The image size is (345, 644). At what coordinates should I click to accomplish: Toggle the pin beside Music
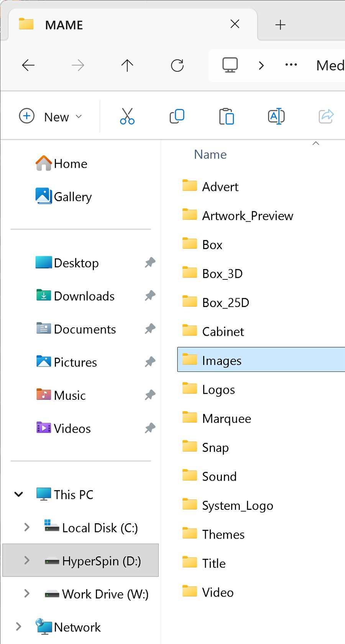click(150, 395)
